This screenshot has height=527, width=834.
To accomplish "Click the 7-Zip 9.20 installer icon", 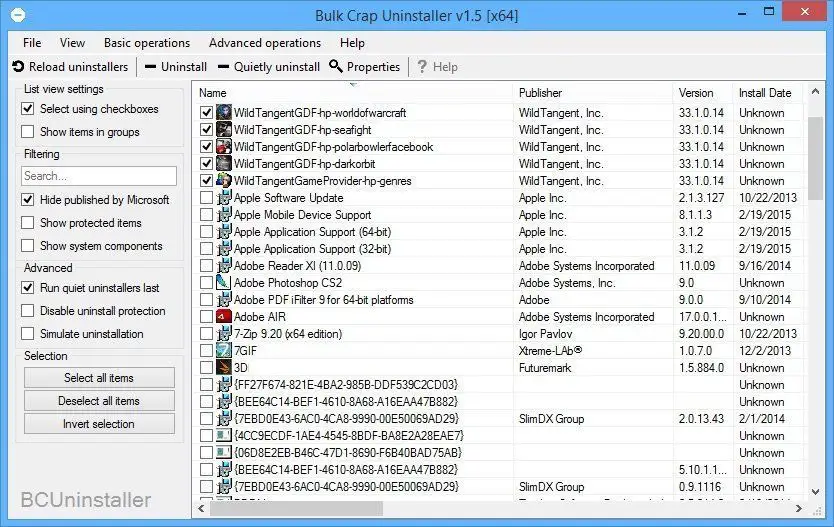I will point(224,333).
